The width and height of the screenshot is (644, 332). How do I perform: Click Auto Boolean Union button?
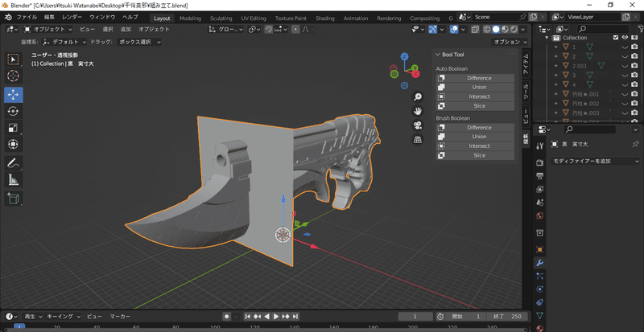tap(475, 88)
